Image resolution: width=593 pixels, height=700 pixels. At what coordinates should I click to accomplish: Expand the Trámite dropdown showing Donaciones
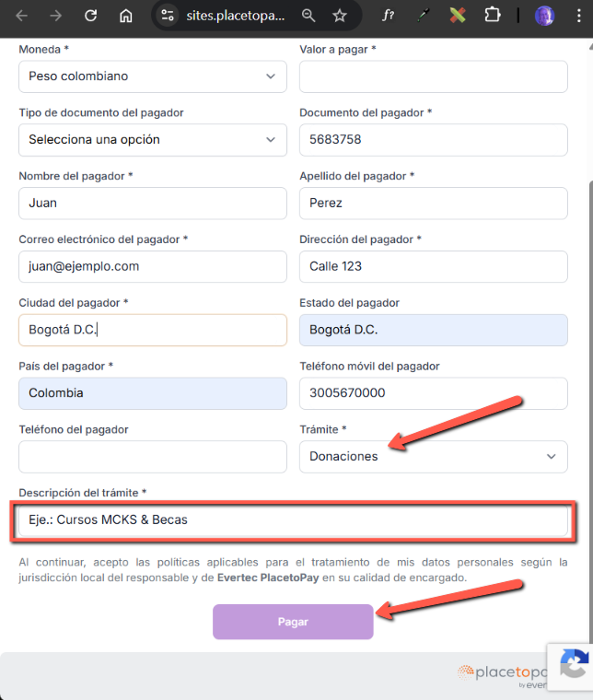coord(433,456)
